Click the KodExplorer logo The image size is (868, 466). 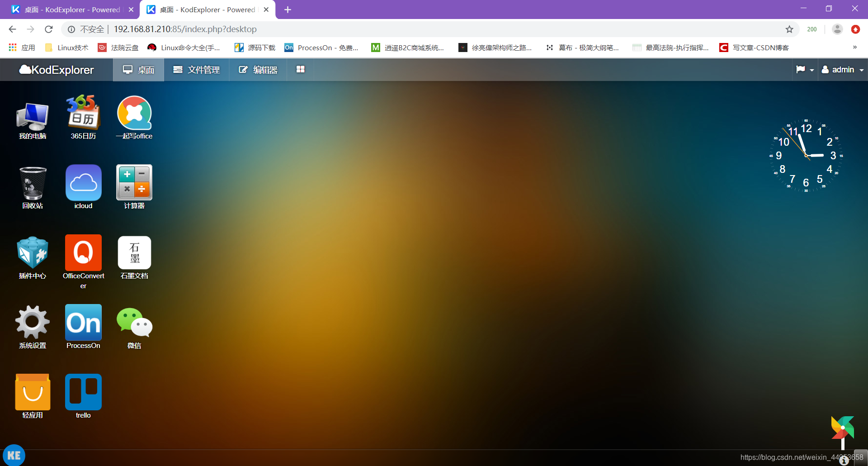point(57,70)
